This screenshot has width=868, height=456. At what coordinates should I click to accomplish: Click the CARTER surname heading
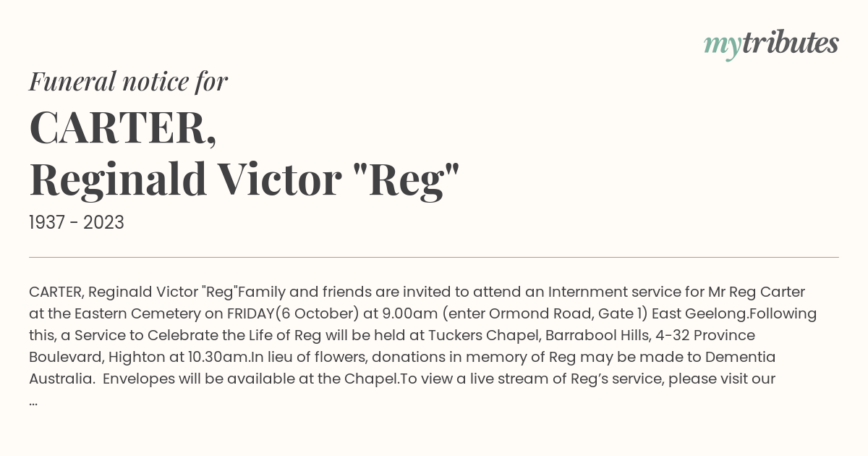123,128
